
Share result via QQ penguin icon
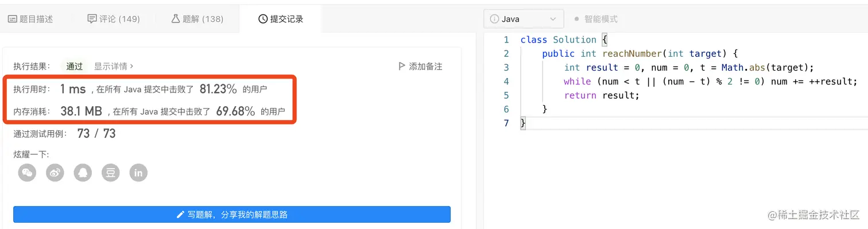click(x=83, y=172)
